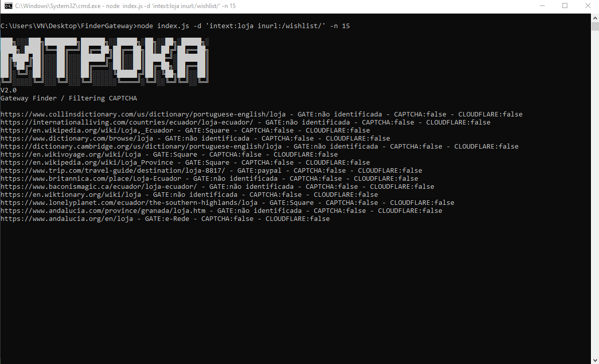Click CAPTCHA:false on the dictionary.com line
The width and height of the screenshot is (599, 364).
[288, 138]
